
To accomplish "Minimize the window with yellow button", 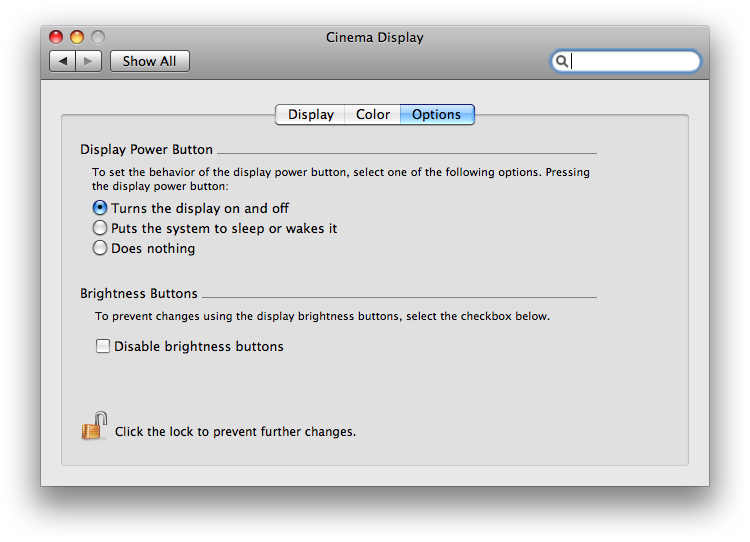I will click(77, 37).
